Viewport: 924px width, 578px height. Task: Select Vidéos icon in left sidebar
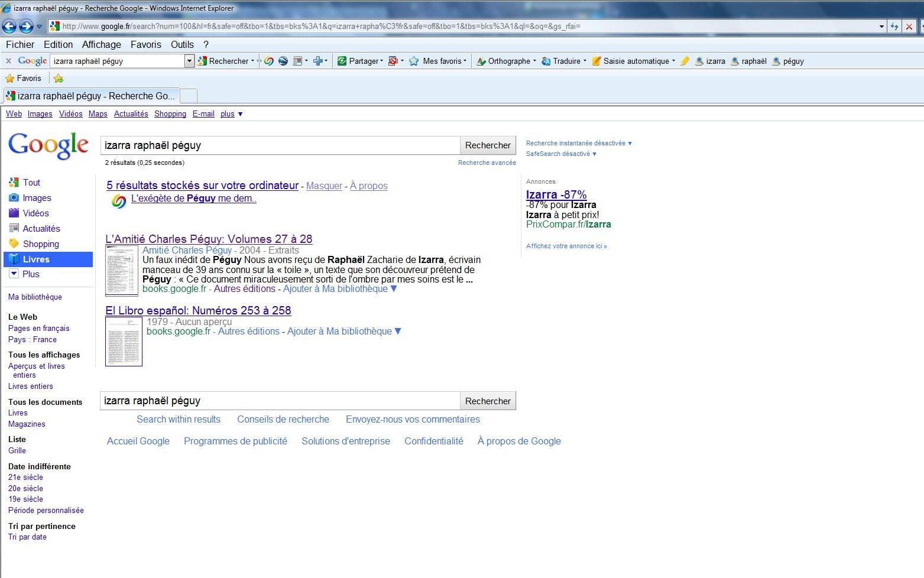click(x=14, y=213)
